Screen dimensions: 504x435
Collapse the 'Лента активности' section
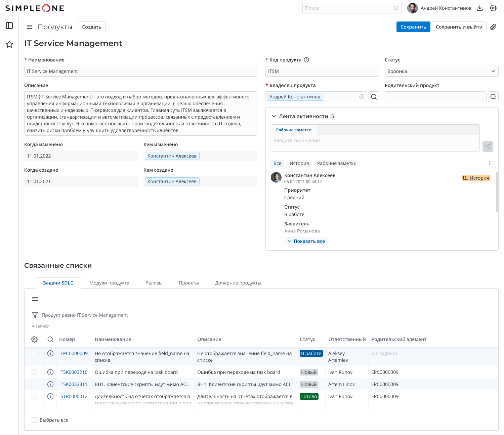(x=274, y=116)
